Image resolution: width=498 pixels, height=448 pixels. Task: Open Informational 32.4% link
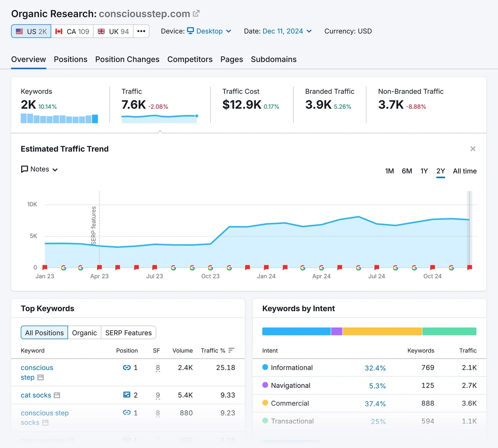tap(375, 368)
